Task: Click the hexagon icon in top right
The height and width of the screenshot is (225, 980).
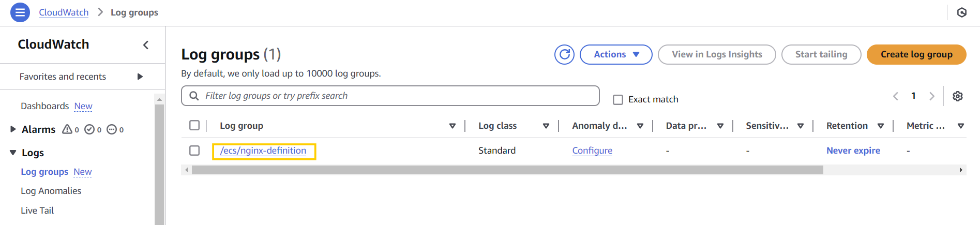Action: click(x=961, y=12)
